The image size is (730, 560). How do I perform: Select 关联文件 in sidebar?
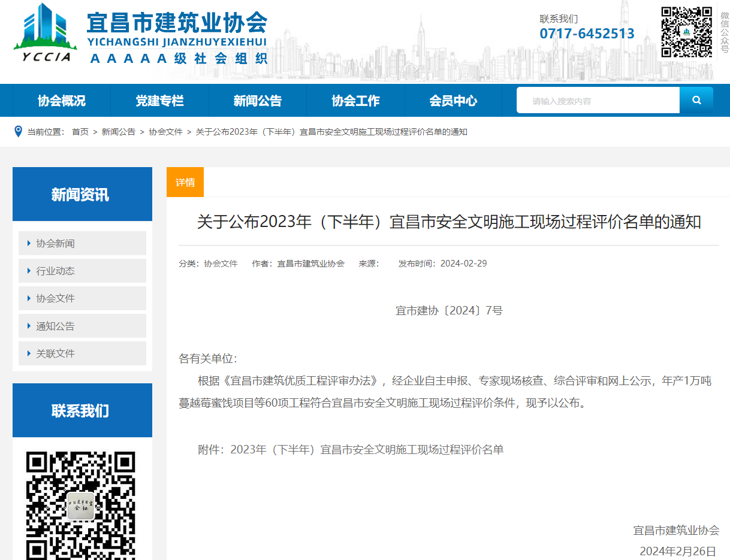click(x=82, y=353)
